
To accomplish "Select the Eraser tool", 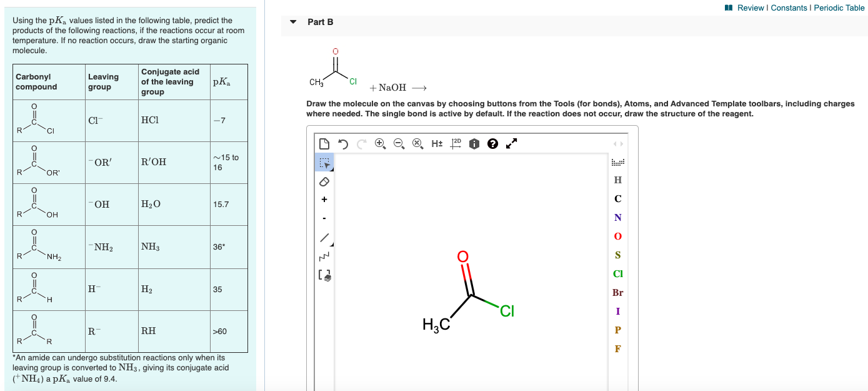I will pos(323,181).
